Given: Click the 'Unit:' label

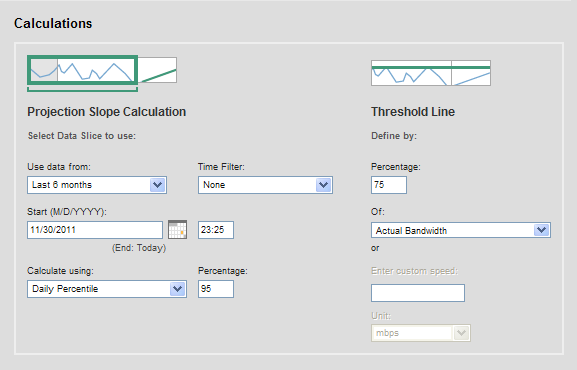Looking at the screenshot, I should click(x=381, y=316).
